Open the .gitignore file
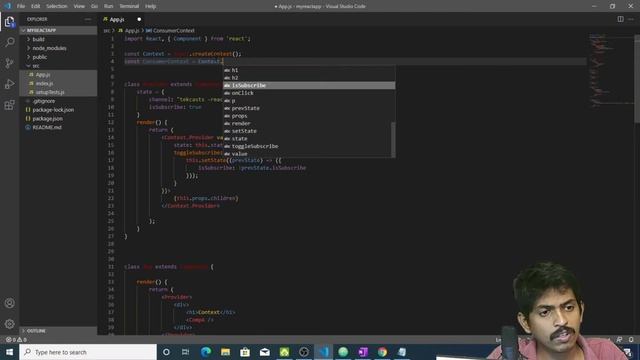The width and height of the screenshot is (640, 360). pyautogui.click(x=58, y=101)
